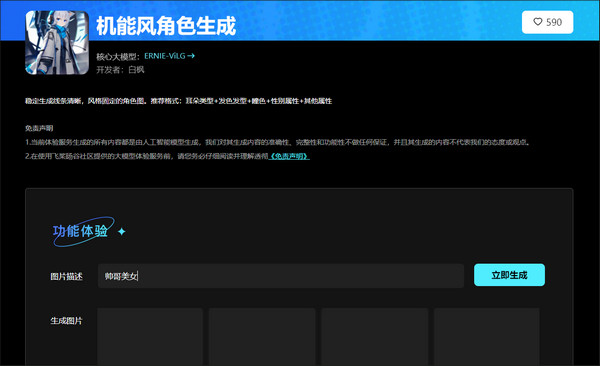Click the heart icon to like
Screen dimensions: 600x366
click(x=538, y=22)
